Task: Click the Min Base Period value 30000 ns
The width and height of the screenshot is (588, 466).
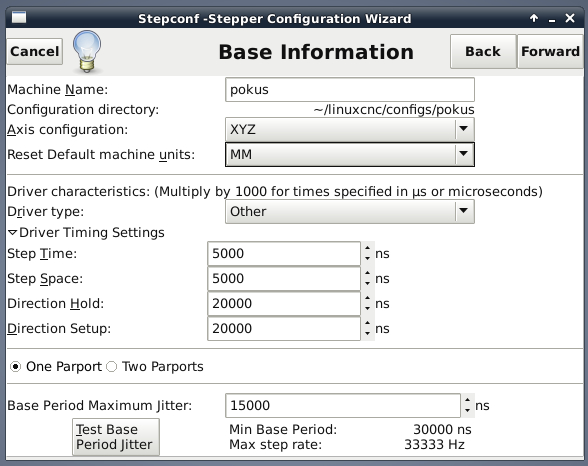Action: (442, 429)
